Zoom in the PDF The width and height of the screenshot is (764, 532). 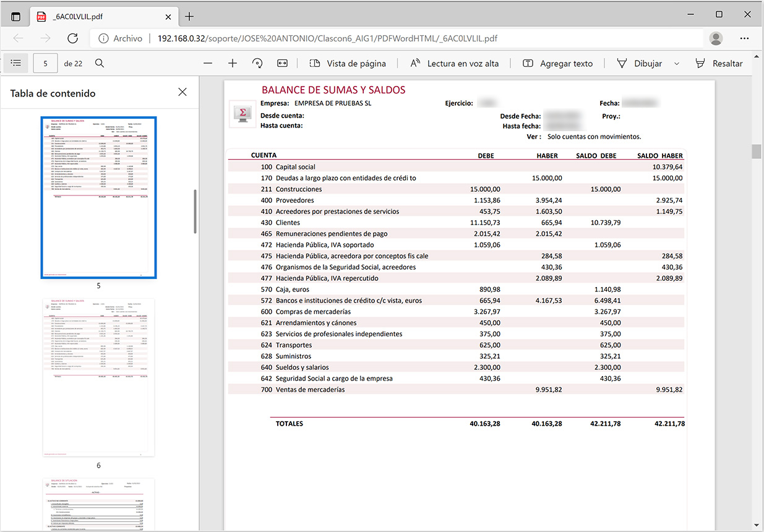[x=233, y=63]
